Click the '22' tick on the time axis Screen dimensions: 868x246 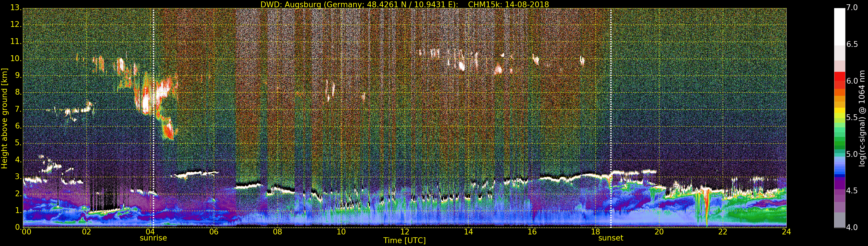tap(723, 232)
